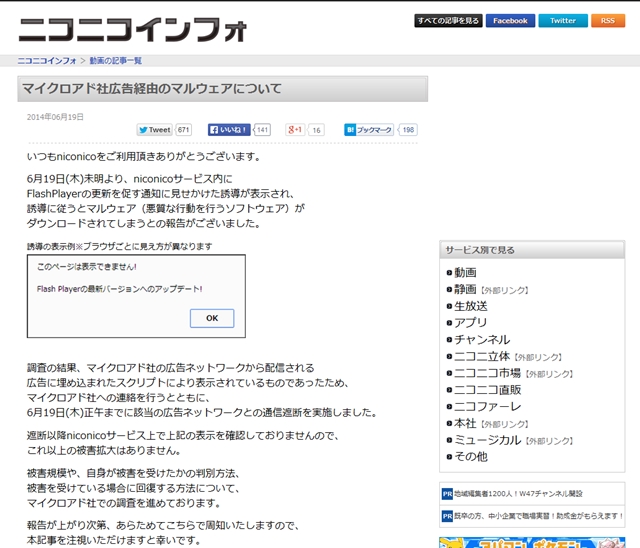
Task: Click the bookmark count 198
Action: click(408, 130)
